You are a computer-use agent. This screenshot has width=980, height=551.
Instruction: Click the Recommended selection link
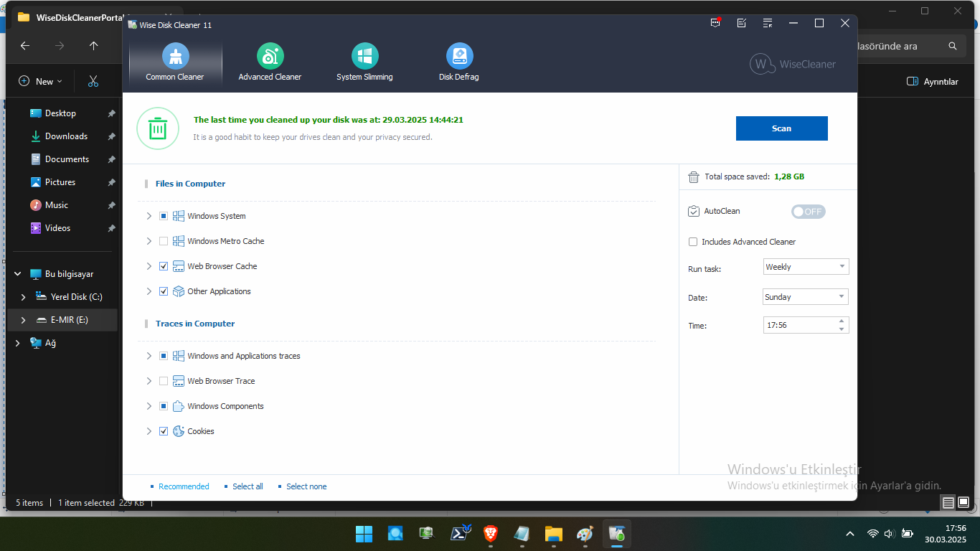click(x=184, y=486)
